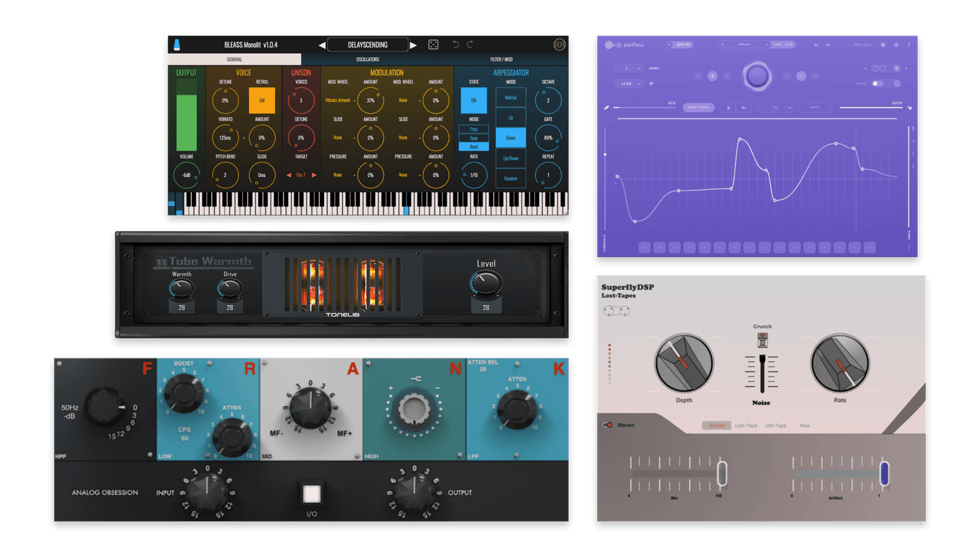980x551 pixels.
Task: Click the panflow icon left of the settings gear
Action: pyautogui.click(x=883, y=45)
